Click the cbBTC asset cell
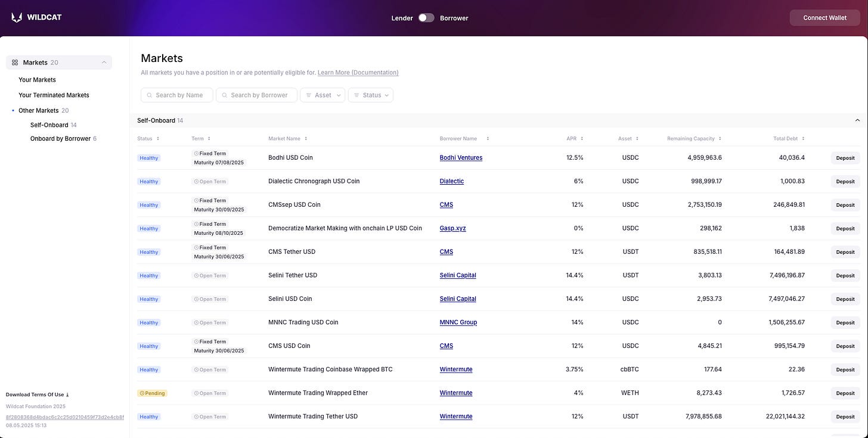 [630, 369]
